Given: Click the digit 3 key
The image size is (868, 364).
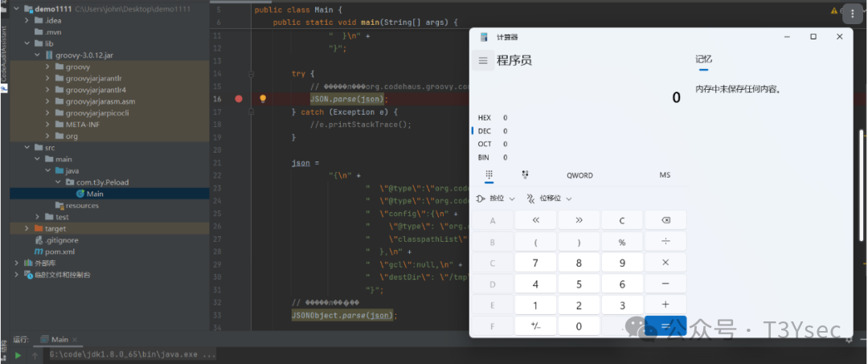Looking at the screenshot, I should click(x=622, y=305).
